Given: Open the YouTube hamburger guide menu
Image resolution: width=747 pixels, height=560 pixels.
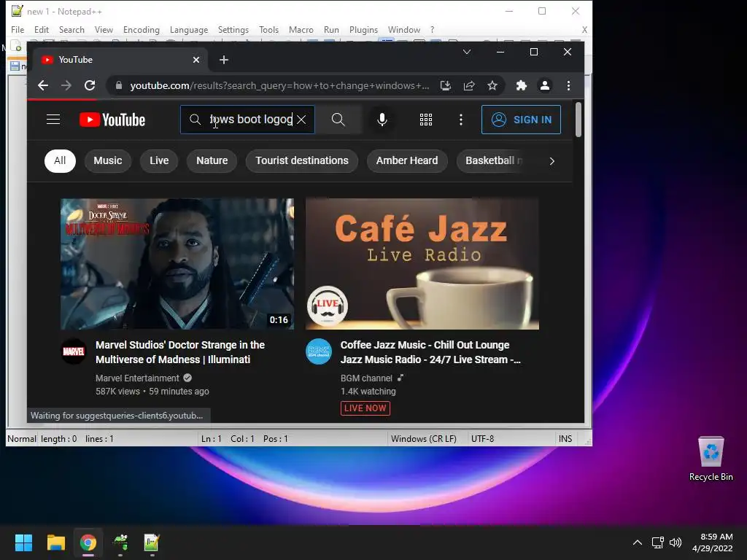Looking at the screenshot, I should pyautogui.click(x=53, y=120).
